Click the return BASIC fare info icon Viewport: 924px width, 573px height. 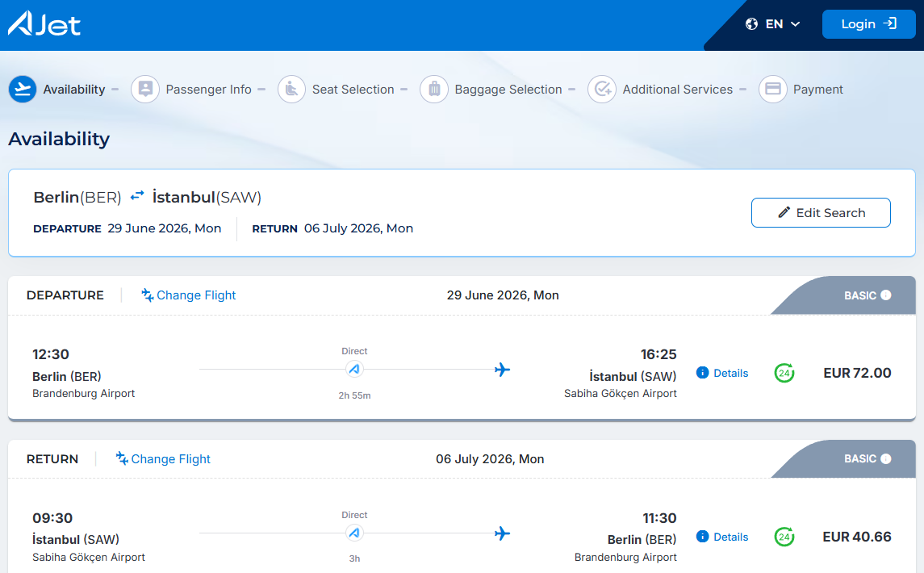(x=886, y=458)
